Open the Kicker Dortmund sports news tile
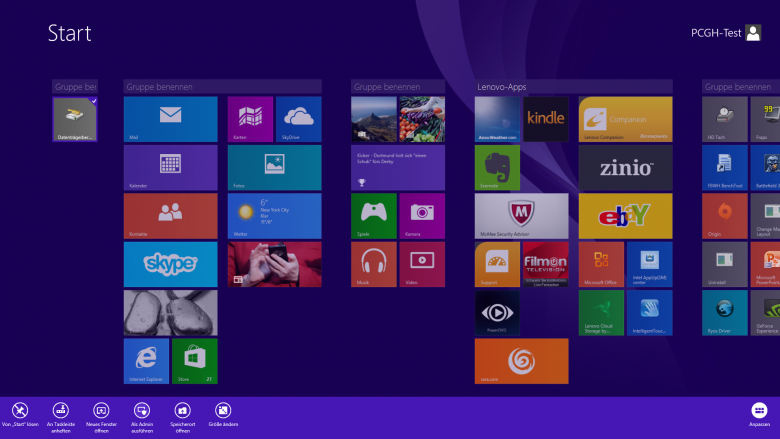Image resolution: width=780 pixels, height=439 pixels. click(398, 168)
